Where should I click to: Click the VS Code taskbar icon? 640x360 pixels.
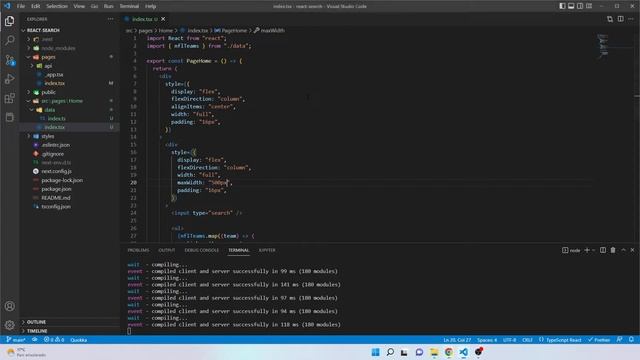pyautogui.click(x=463, y=352)
